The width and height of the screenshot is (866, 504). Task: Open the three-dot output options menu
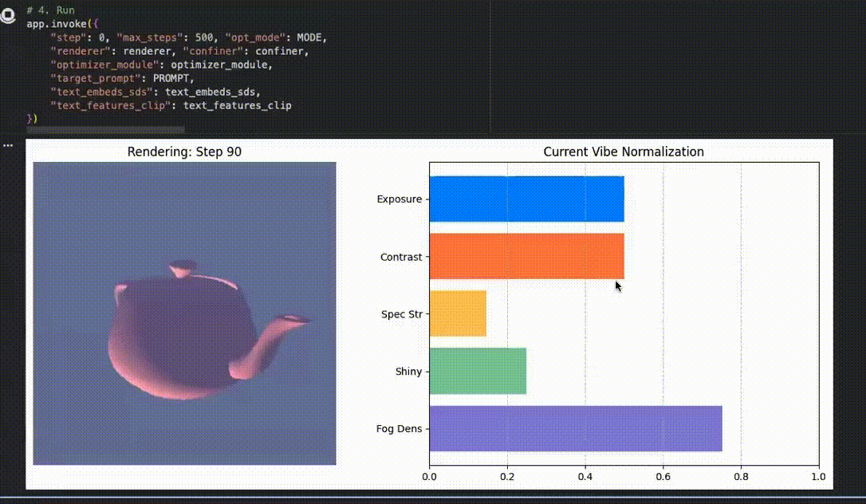pyautogui.click(x=8, y=146)
